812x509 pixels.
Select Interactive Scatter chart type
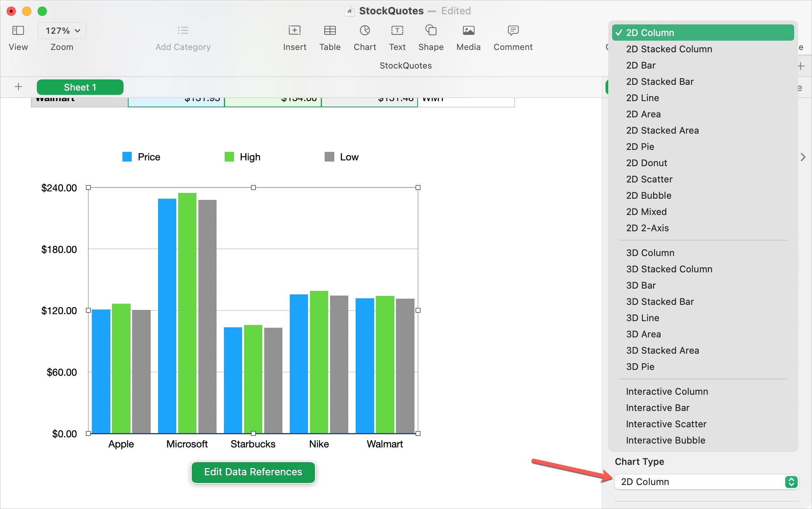(703, 424)
